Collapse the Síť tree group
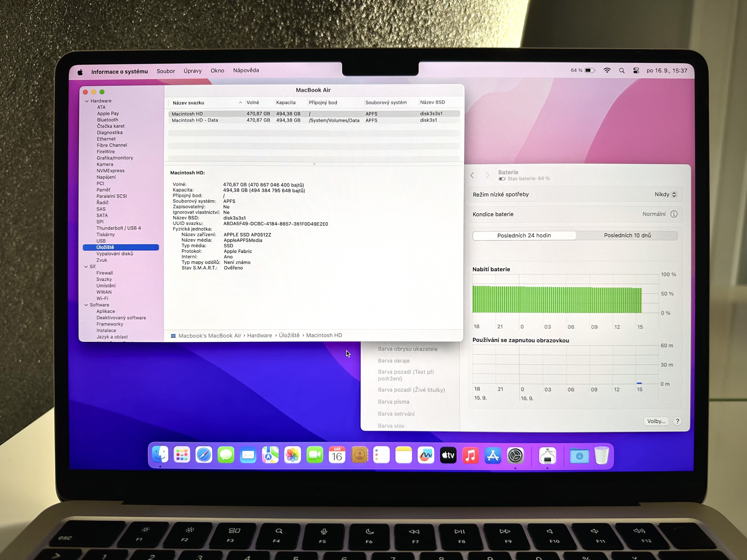Screen dimensions: 747x560 [86, 267]
